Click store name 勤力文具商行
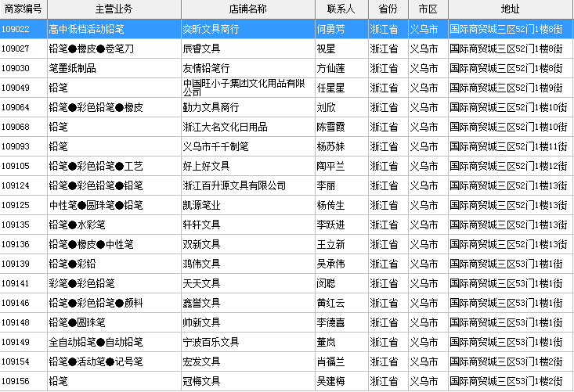The image size is (574, 392). click(x=211, y=107)
